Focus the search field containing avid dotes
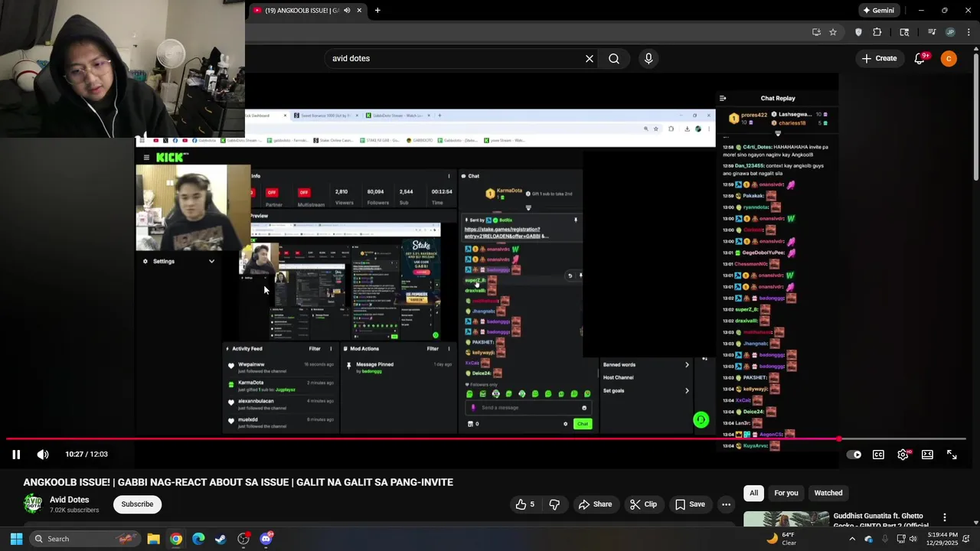Viewport: 980px width, 551px height. point(456,58)
